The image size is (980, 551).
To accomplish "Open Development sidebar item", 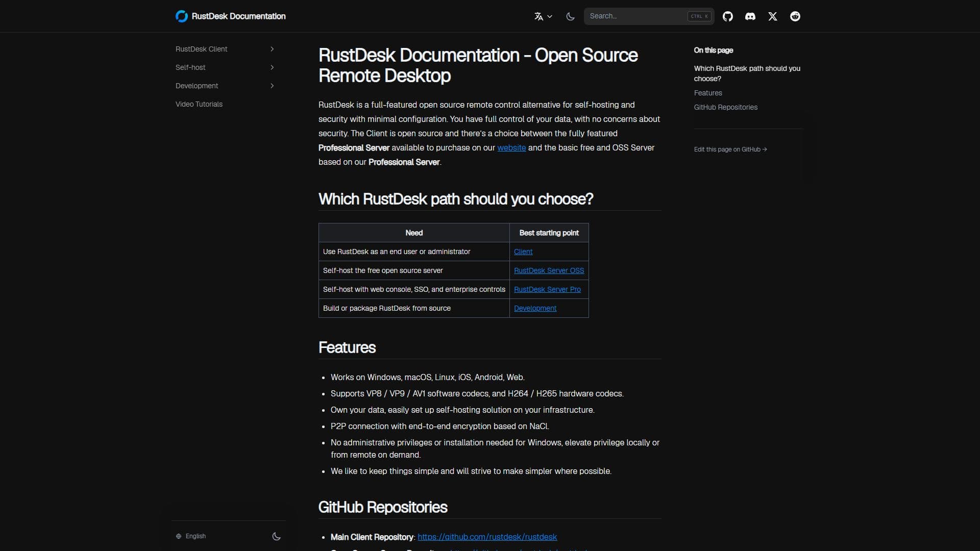I will pos(197,86).
